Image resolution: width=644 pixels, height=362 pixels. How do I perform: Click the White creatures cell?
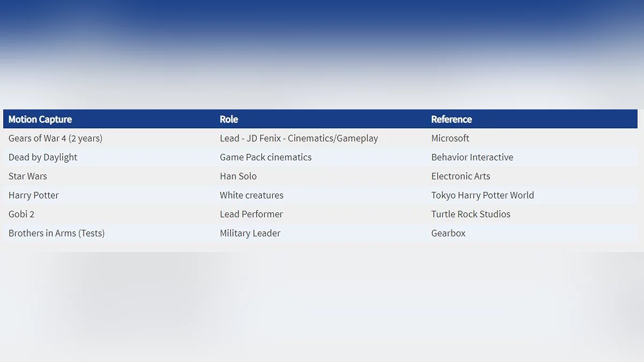[320, 195]
